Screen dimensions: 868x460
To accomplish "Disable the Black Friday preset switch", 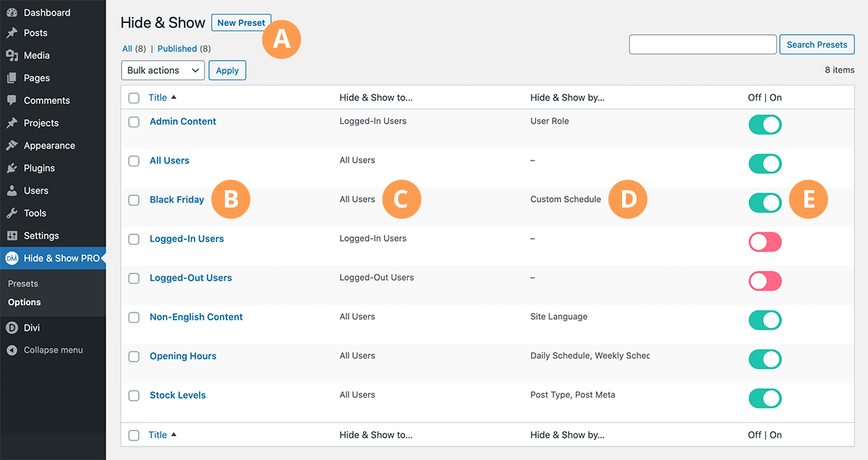I will click(x=765, y=203).
